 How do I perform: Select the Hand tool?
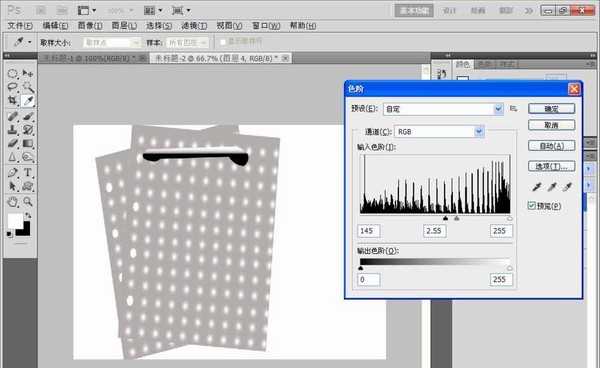13,201
